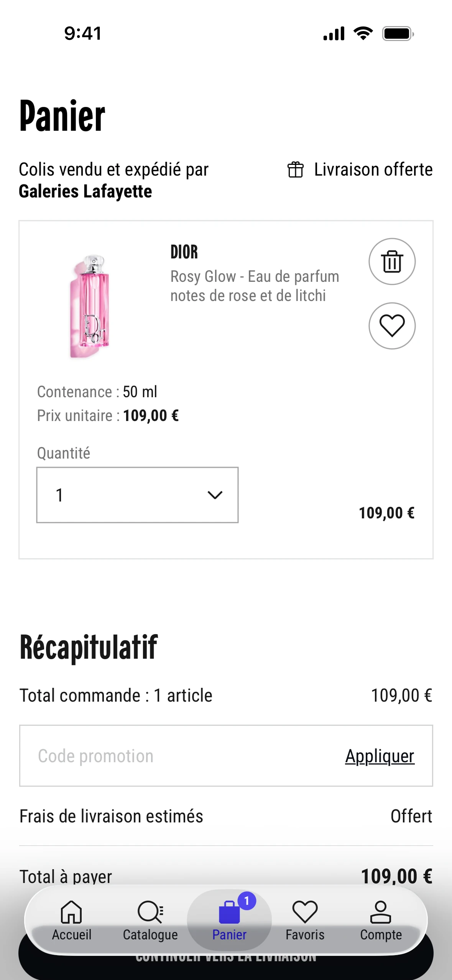Go to the Accueil home tab
The width and height of the screenshot is (452, 980).
(x=72, y=920)
